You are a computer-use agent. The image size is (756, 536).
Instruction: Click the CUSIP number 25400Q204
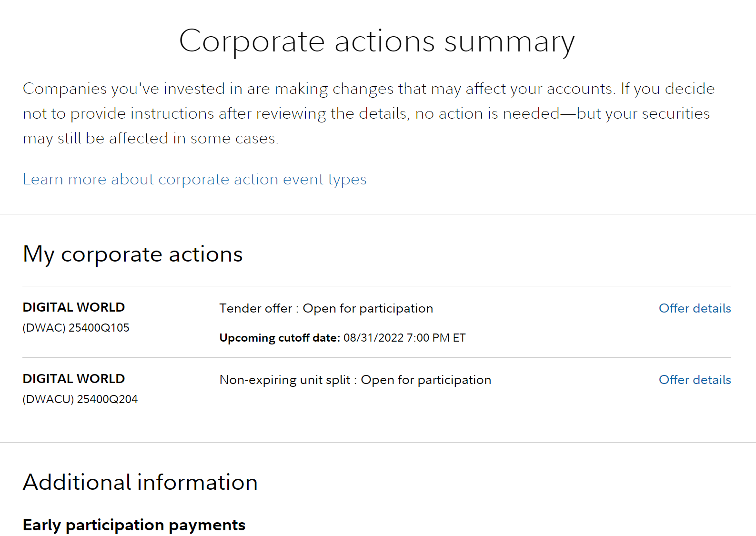point(107,399)
